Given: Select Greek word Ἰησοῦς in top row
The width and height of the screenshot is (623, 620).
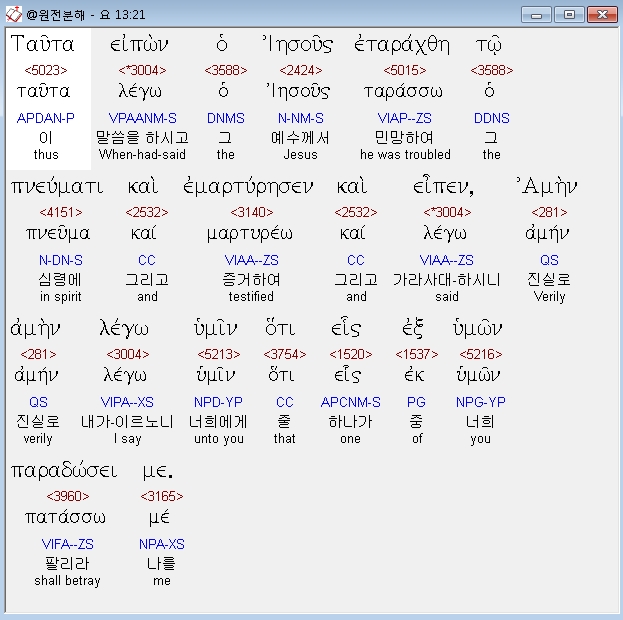Looking at the screenshot, I should click(298, 45).
